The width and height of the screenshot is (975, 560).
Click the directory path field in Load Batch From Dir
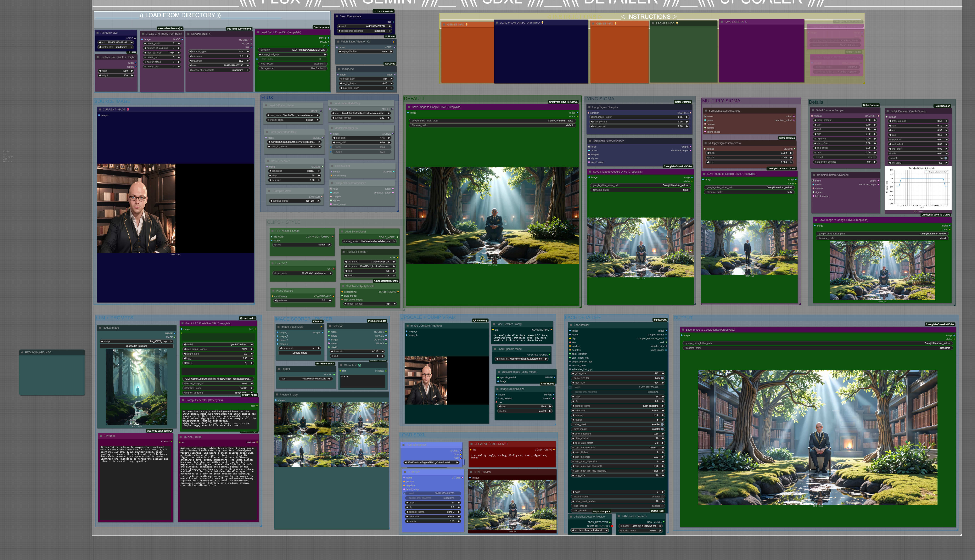click(292, 50)
